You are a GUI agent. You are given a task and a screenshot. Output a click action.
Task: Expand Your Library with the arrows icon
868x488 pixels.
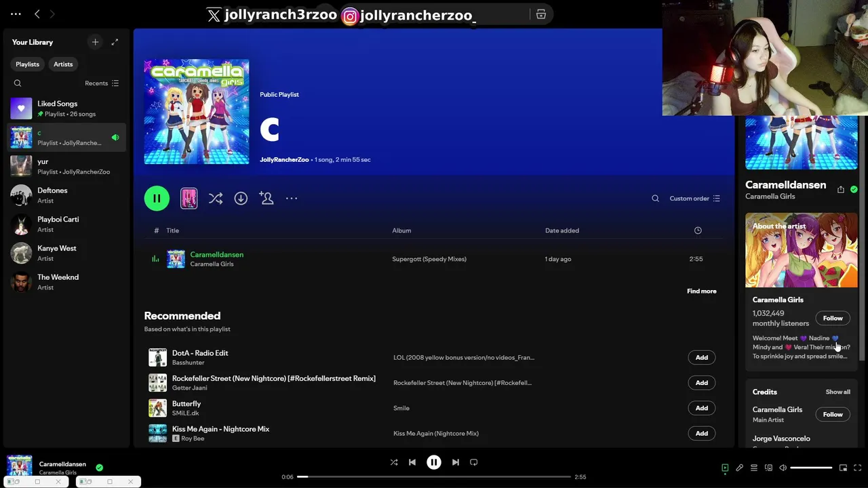115,42
